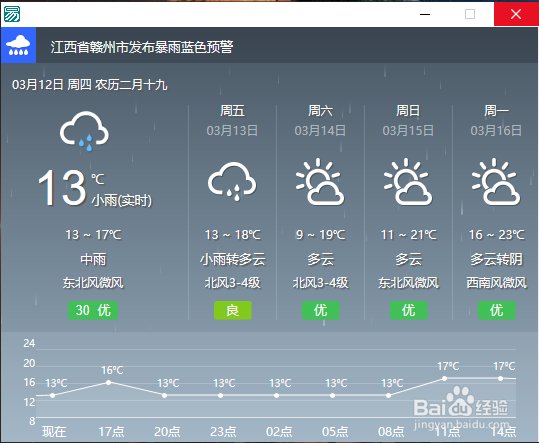
Task: Click the 小雨转多云 condition text
Action: tap(233, 259)
